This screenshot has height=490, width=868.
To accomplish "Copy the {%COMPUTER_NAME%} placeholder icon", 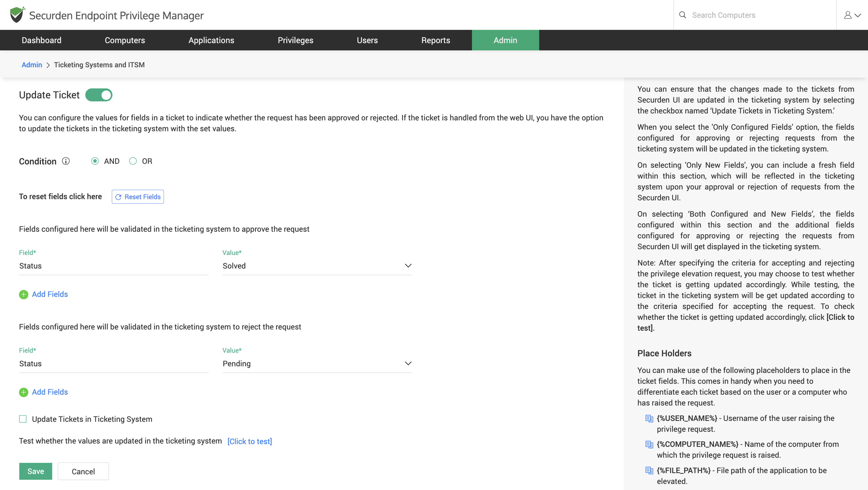I will [x=649, y=444].
